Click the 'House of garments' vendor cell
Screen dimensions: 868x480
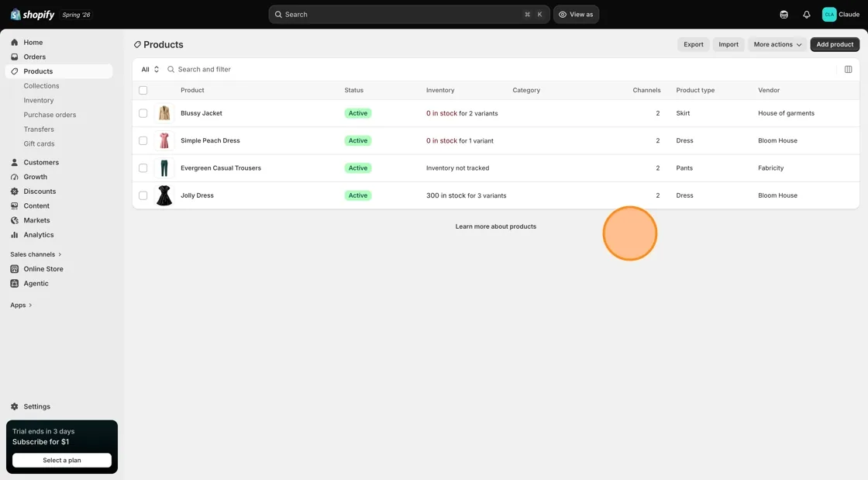(786, 113)
